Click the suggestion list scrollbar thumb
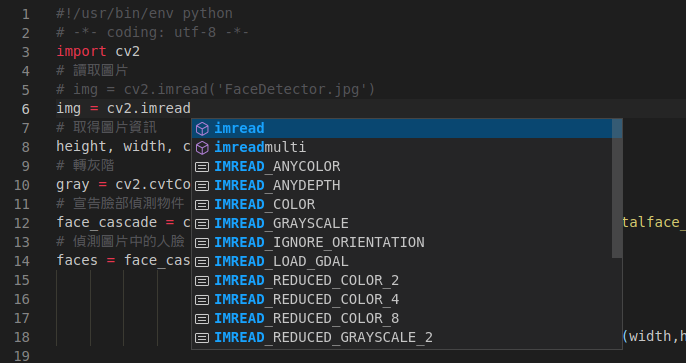Image resolution: width=686 pixels, height=363 pixels. [617, 188]
